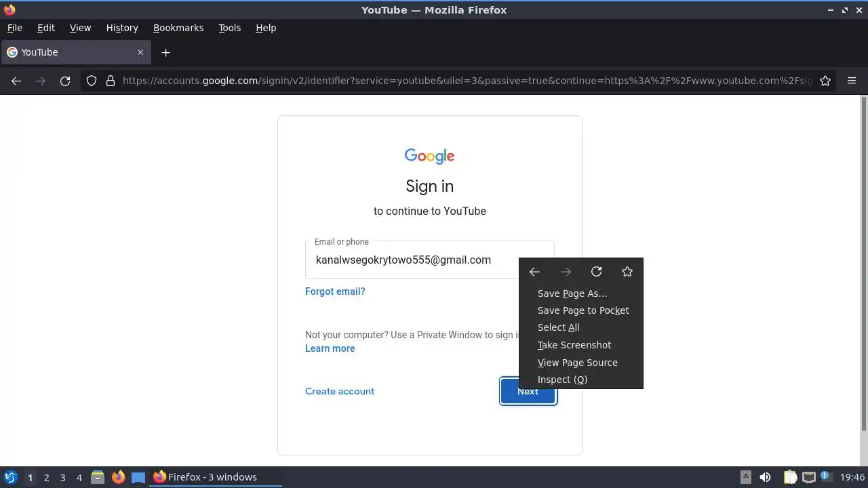This screenshot has height=488, width=868.
Task: Open the Bookmarks menu
Action: pos(178,28)
